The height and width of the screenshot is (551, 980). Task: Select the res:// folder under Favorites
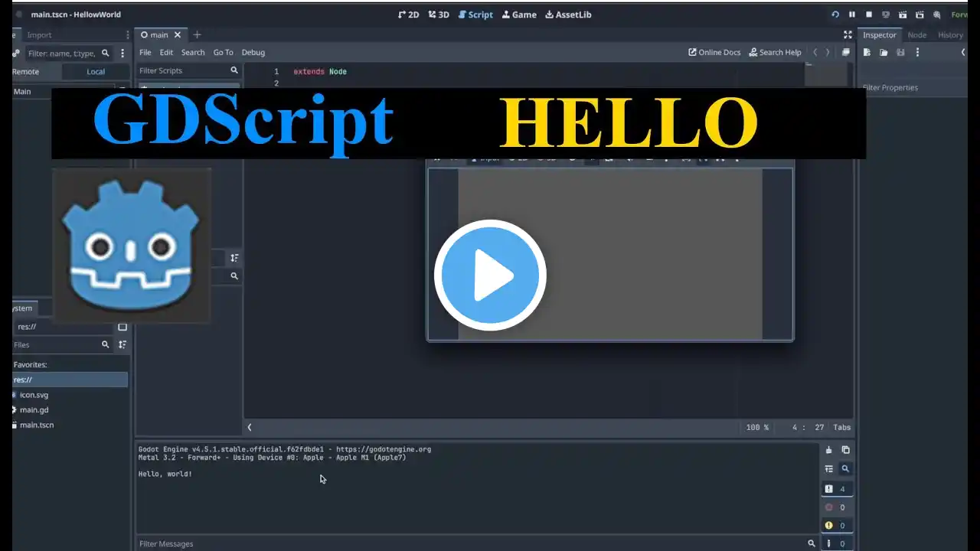point(70,380)
